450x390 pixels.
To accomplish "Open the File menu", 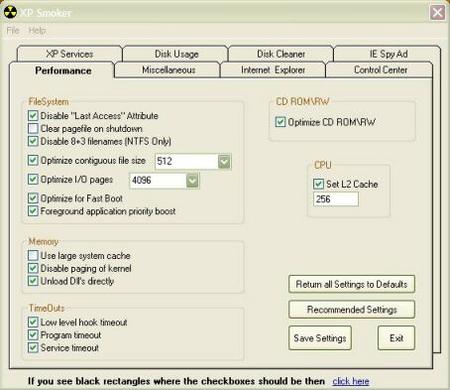I will (x=13, y=31).
